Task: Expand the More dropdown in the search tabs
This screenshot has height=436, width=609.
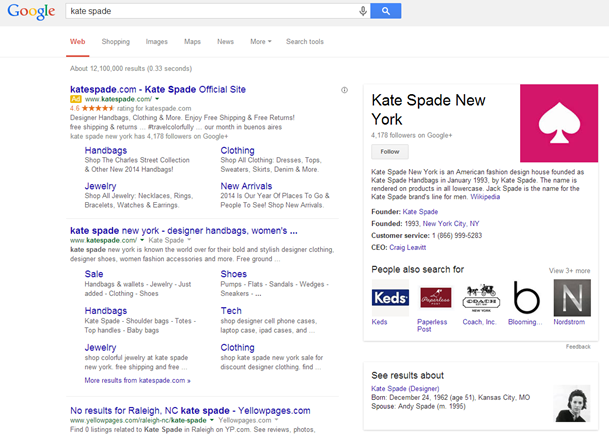Action: 260,42
